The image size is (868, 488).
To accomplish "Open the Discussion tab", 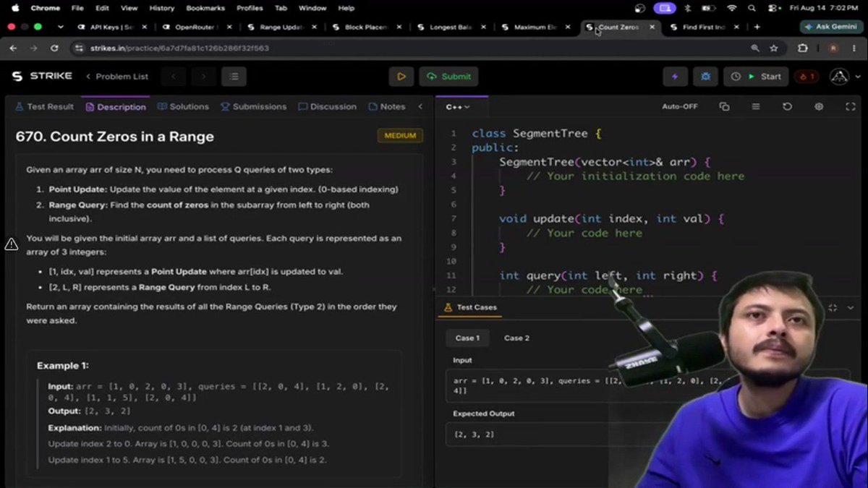I will click(x=327, y=106).
